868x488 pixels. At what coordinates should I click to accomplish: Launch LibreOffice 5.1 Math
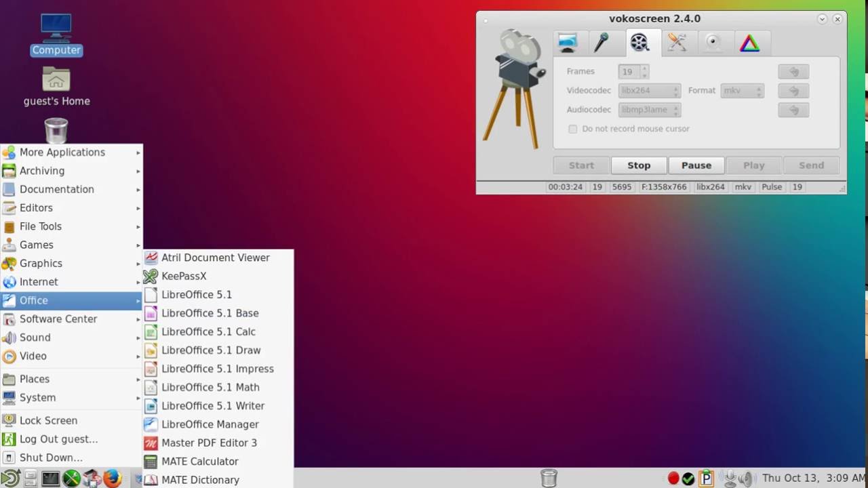(x=218, y=387)
